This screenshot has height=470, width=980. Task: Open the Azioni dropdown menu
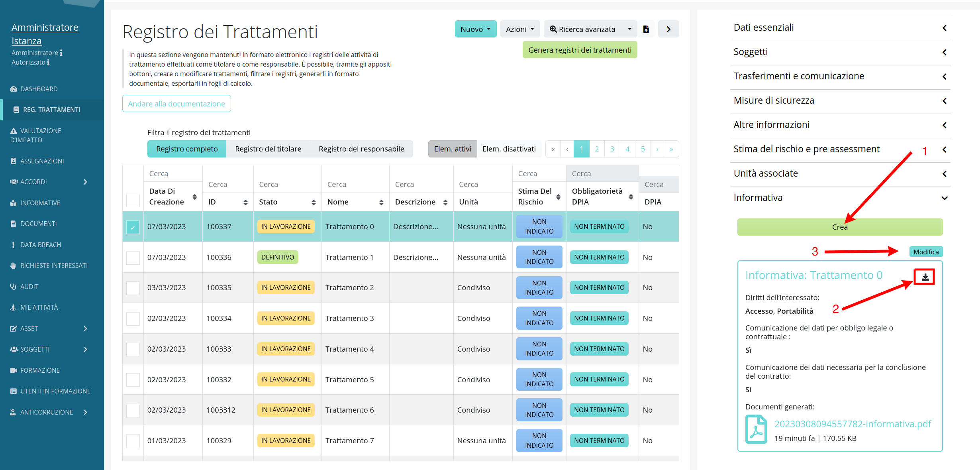(x=520, y=29)
